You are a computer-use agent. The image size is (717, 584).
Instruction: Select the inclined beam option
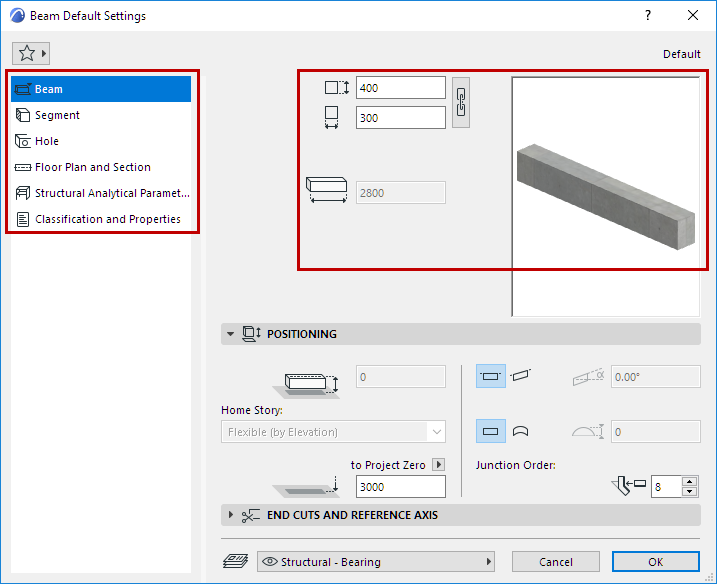point(520,375)
